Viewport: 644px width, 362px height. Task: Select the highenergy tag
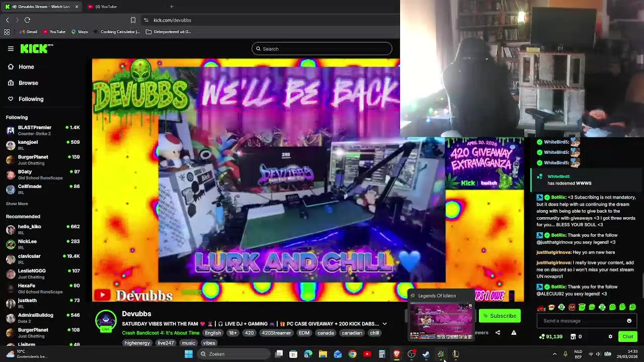(x=137, y=343)
